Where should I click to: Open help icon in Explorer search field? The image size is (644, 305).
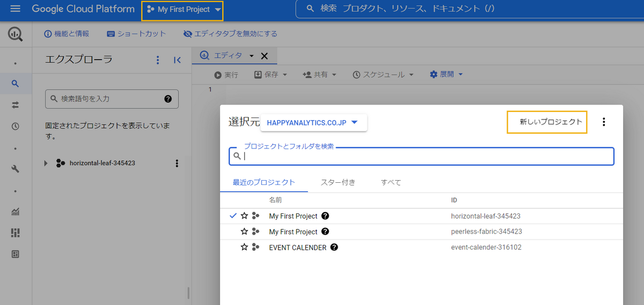(x=168, y=99)
